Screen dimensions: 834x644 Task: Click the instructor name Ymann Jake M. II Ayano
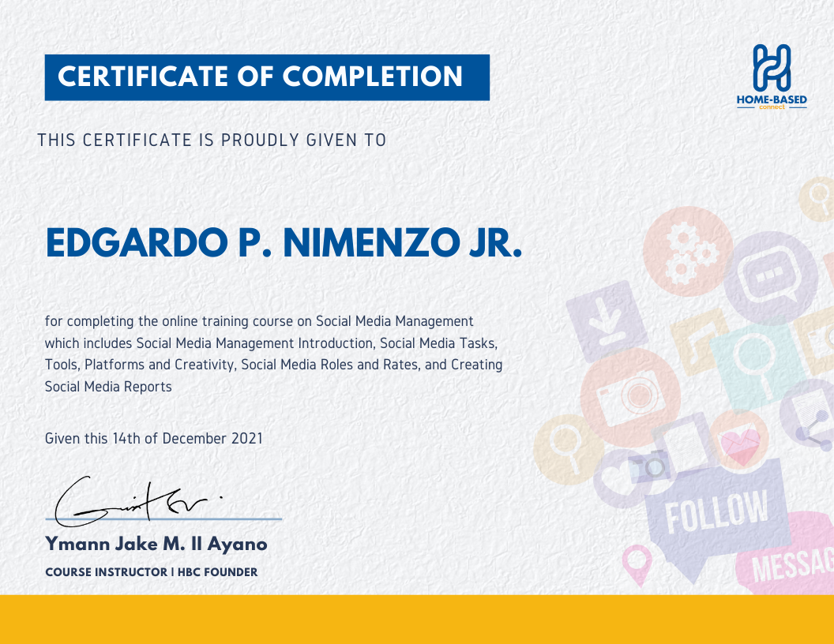tap(156, 544)
